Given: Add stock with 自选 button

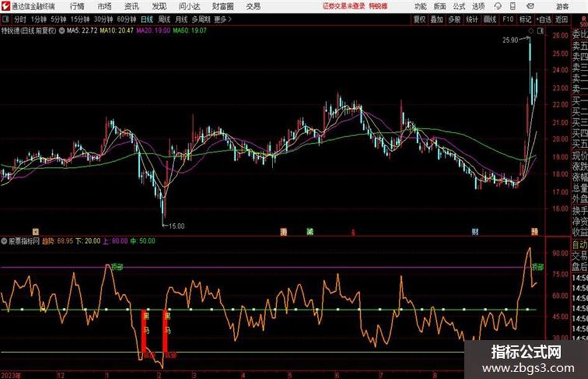Looking at the screenshot, I should (544, 19).
